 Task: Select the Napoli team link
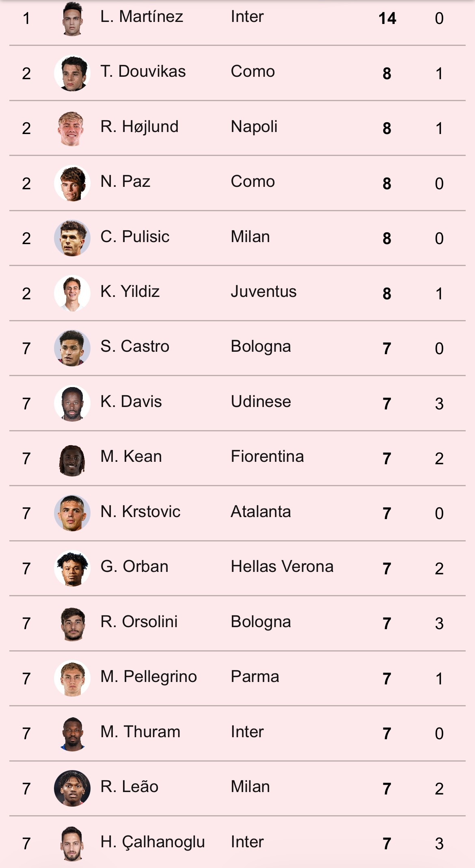254,127
